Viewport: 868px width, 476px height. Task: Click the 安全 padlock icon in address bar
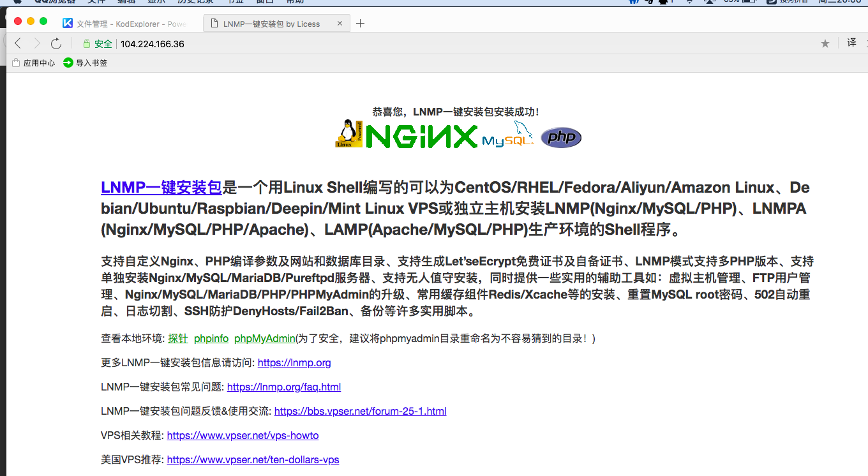(x=87, y=43)
